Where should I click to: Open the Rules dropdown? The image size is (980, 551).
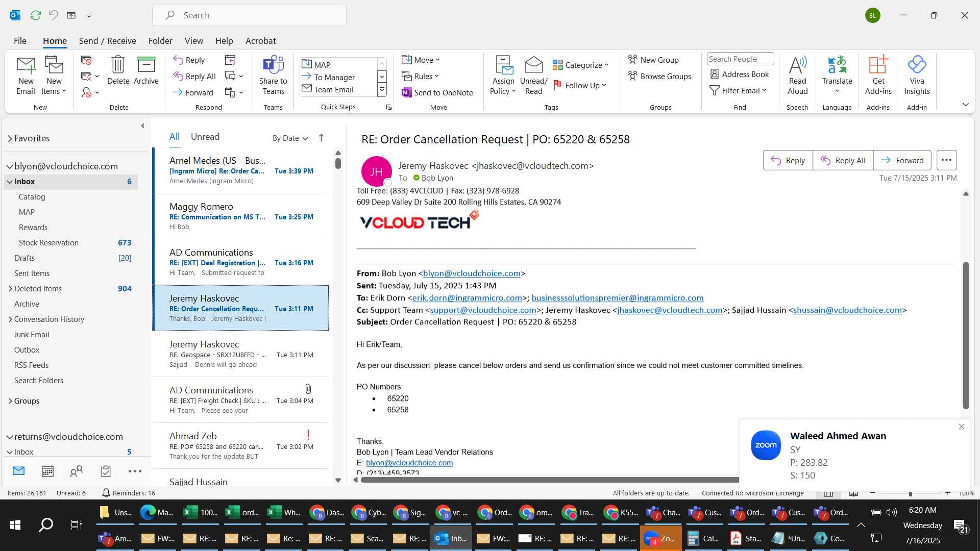pyautogui.click(x=420, y=76)
